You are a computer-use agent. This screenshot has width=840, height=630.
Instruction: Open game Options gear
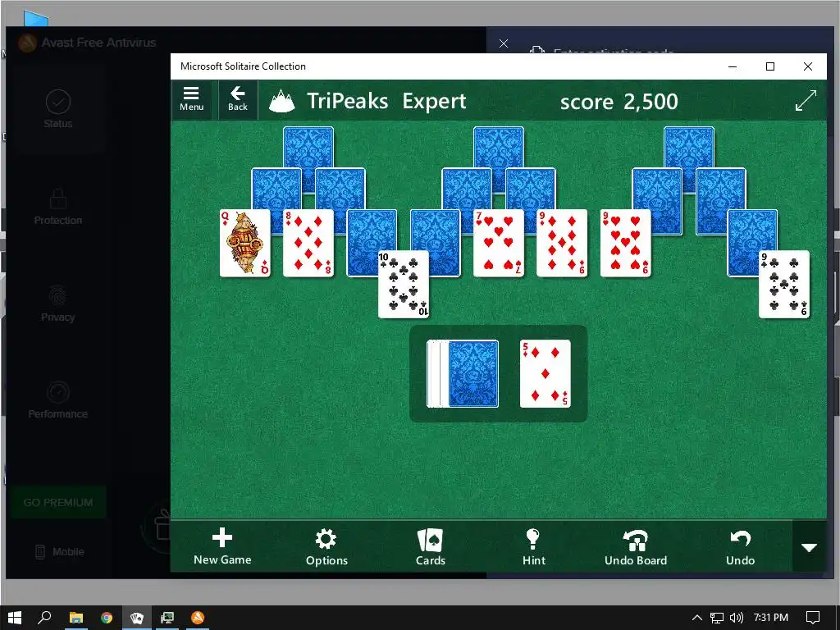click(326, 546)
